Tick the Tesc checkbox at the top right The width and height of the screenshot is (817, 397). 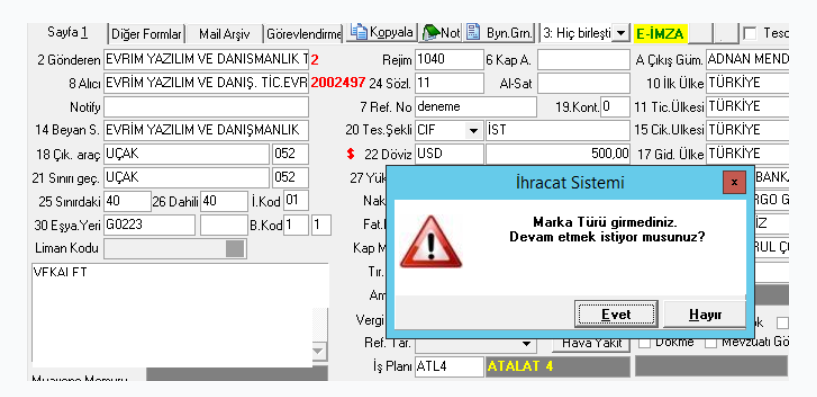pos(750,34)
